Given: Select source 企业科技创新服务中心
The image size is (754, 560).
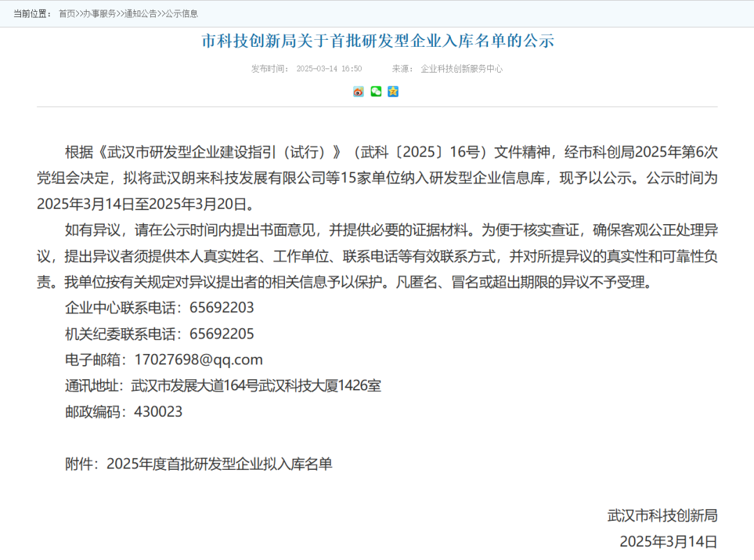Looking at the screenshot, I should 461,69.
